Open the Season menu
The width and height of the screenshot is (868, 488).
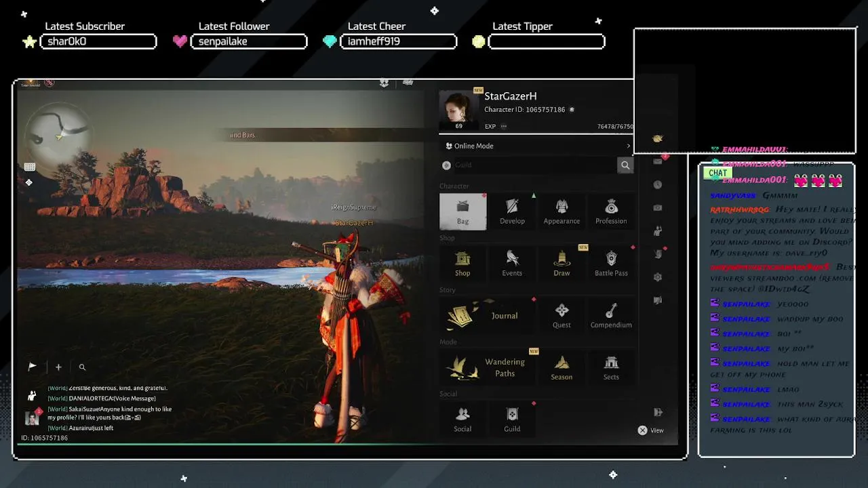click(561, 367)
